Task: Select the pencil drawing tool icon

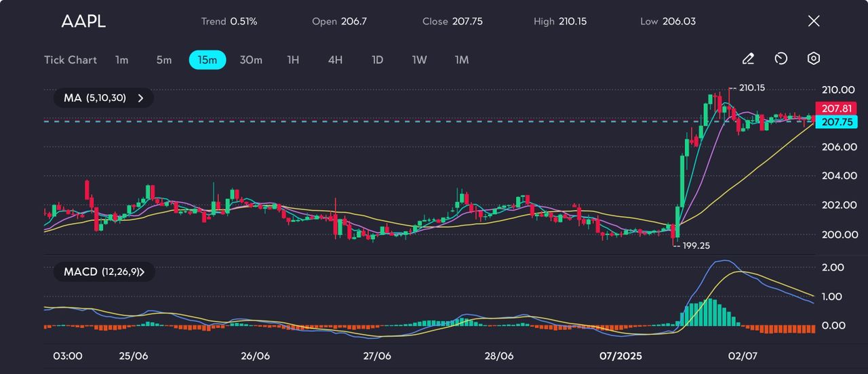Action: (748, 59)
